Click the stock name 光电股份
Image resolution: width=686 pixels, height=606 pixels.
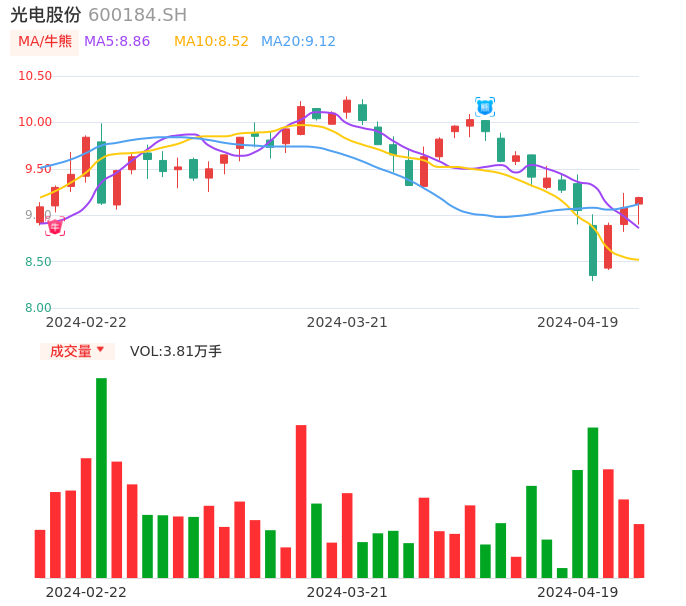point(46,15)
